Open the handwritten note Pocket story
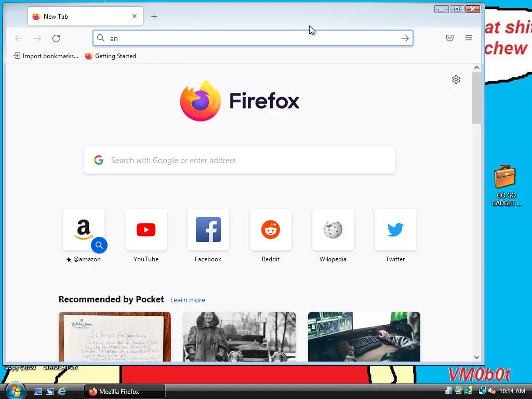This screenshot has height=399, width=532. (115, 337)
